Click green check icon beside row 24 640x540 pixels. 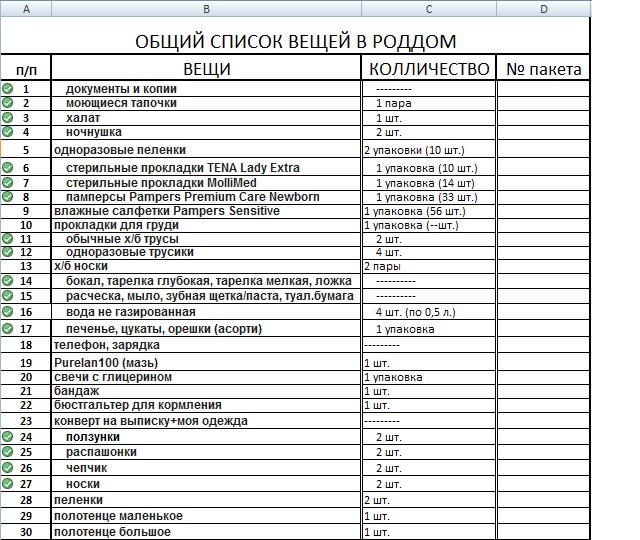point(7,437)
